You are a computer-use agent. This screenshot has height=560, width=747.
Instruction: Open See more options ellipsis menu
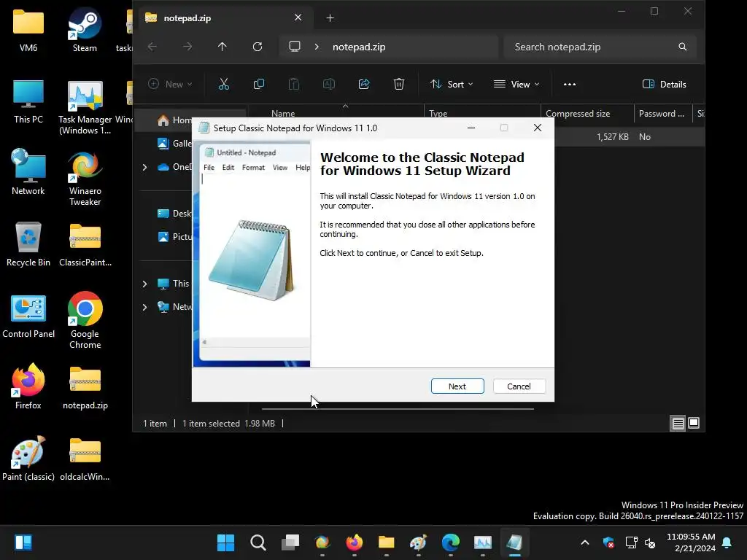(x=569, y=85)
